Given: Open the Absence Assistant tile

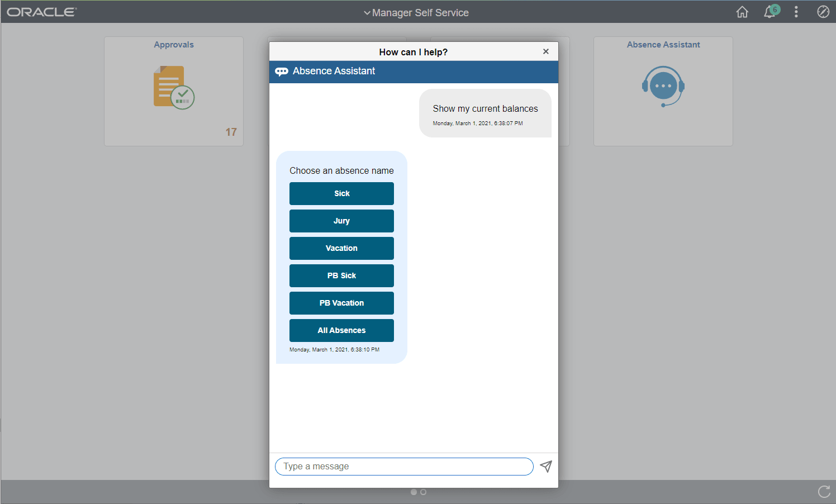Looking at the screenshot, I should [x=663, y=92].
